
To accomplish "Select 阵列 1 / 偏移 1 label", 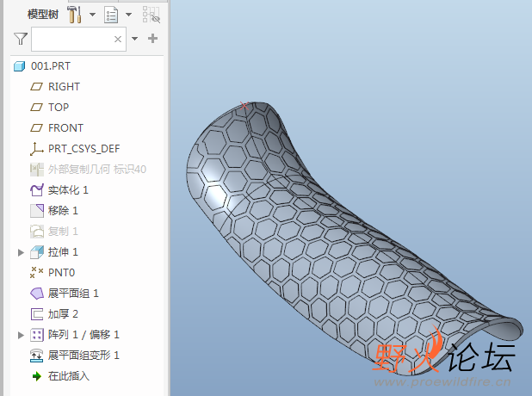I will tap(84, 335).
